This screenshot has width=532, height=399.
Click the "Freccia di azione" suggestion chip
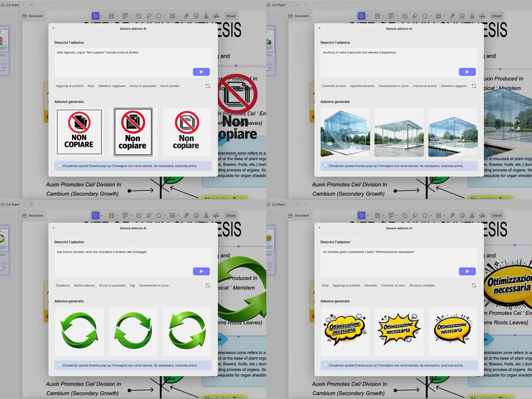(x=425, y=86)
